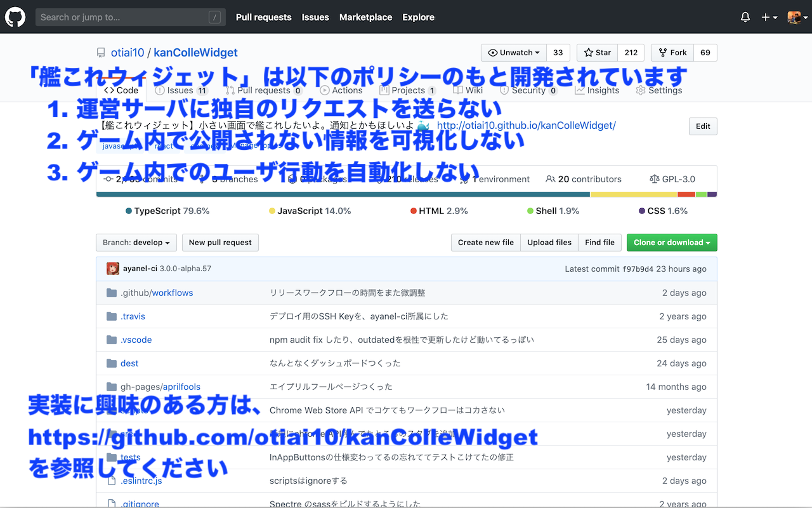Open ayanel-ci author link
Viewport: 812px width, 508px height.
[x=140, y=269]
